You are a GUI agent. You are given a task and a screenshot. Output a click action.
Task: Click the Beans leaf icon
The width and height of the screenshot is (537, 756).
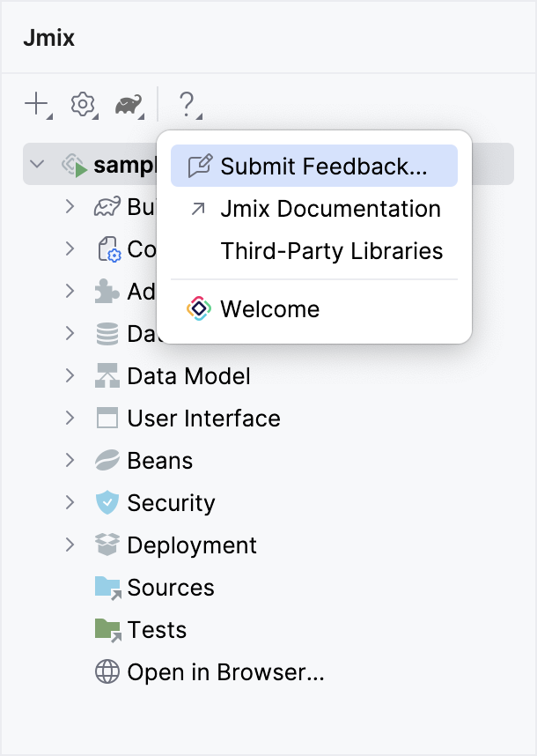click(107, 461)
